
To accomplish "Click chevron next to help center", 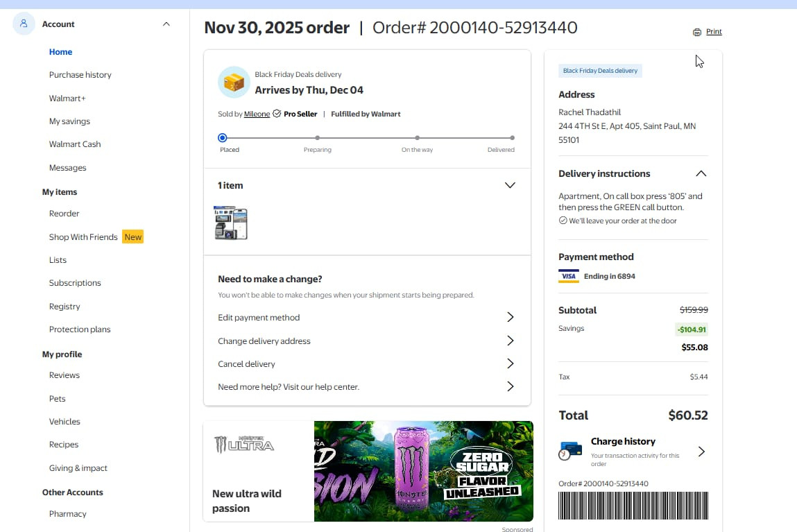I will click(x=511, y=386).
